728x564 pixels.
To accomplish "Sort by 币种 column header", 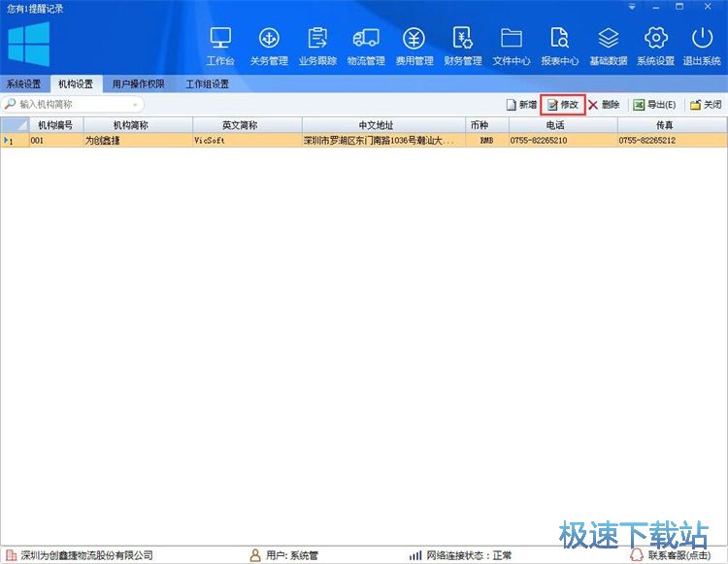I will (x=487, y=125).
